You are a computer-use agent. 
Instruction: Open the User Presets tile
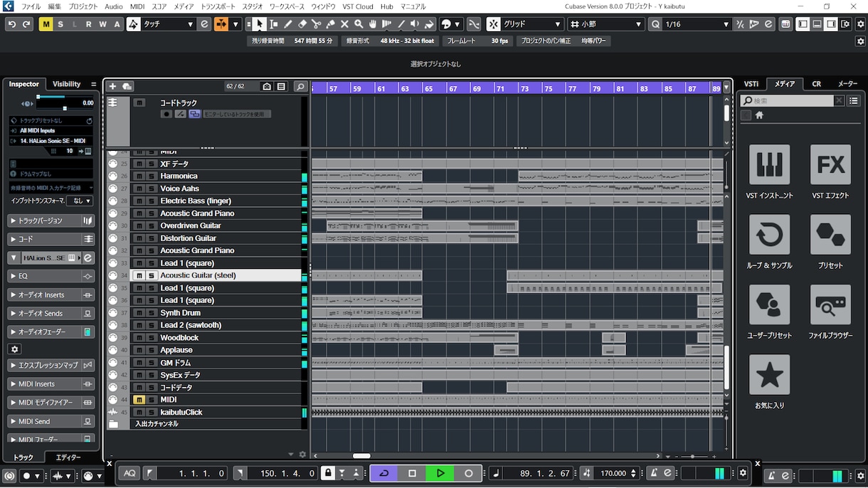pos(769,304)
